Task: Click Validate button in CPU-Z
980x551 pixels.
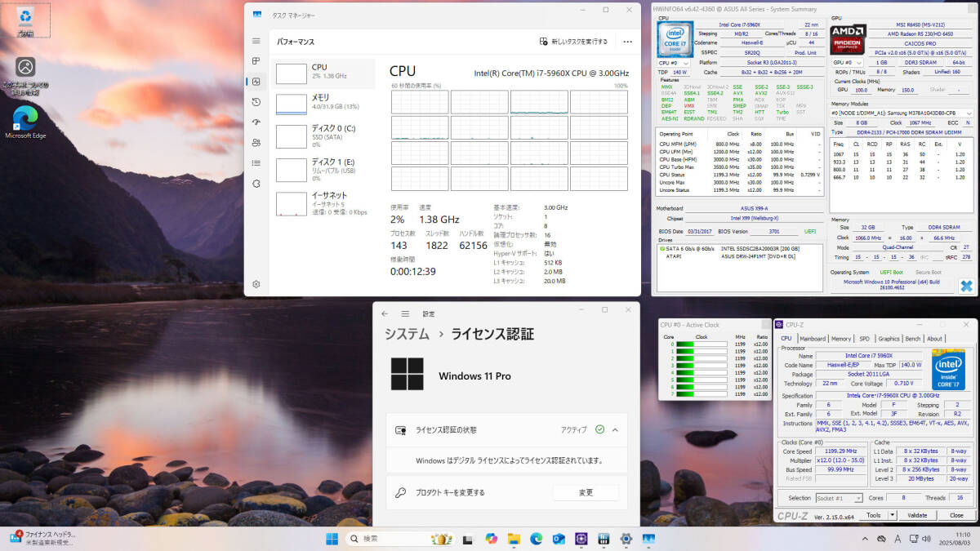Action: tap(917, 515)
